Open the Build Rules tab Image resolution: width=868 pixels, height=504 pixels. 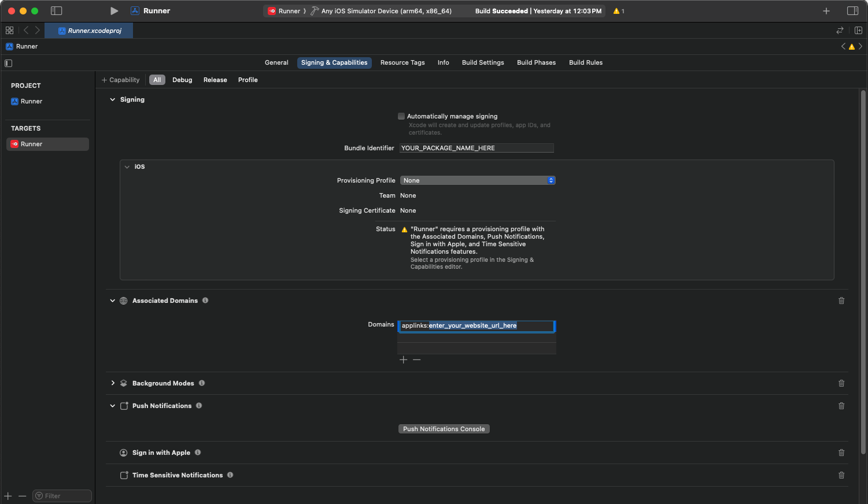tap(586, 62)
